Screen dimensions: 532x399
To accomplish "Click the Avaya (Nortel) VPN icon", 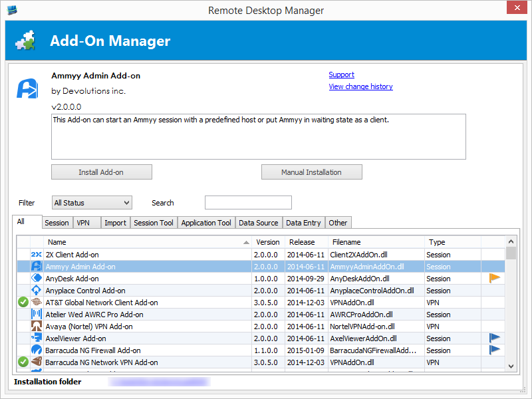I will 37,327.
